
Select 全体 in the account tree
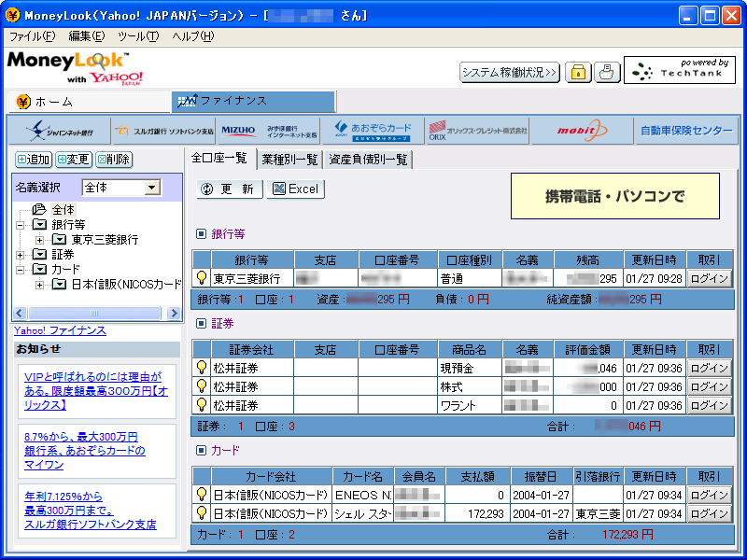tap(63, 209)
